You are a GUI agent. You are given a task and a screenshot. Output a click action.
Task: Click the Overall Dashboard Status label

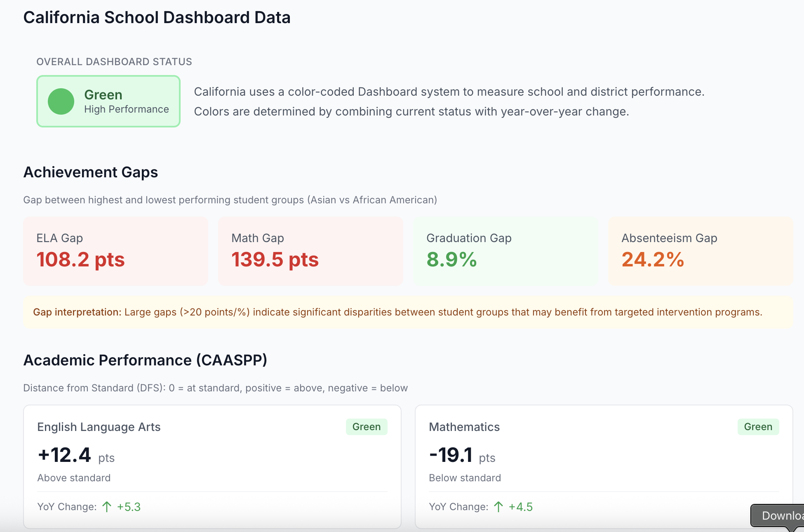[x=114, y=62]
